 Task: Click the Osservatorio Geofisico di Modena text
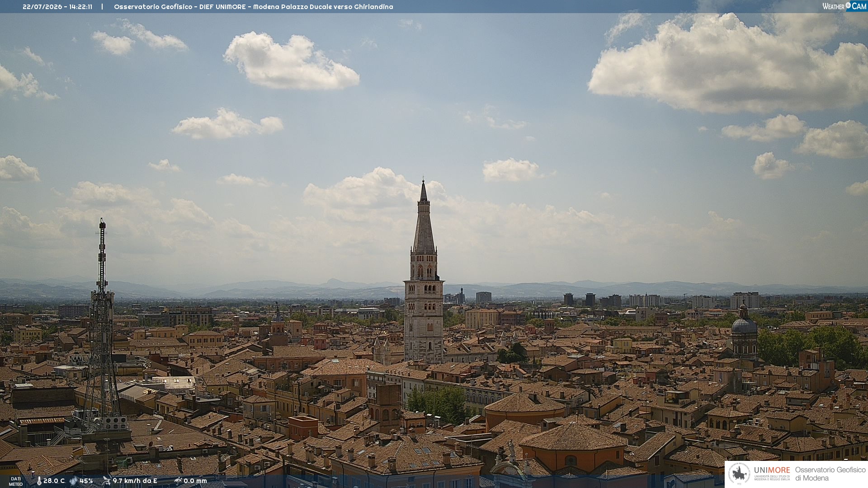830,474
